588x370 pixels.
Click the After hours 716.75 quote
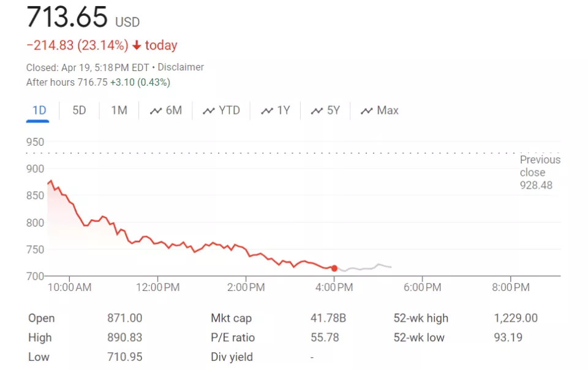tap(98, 82)
